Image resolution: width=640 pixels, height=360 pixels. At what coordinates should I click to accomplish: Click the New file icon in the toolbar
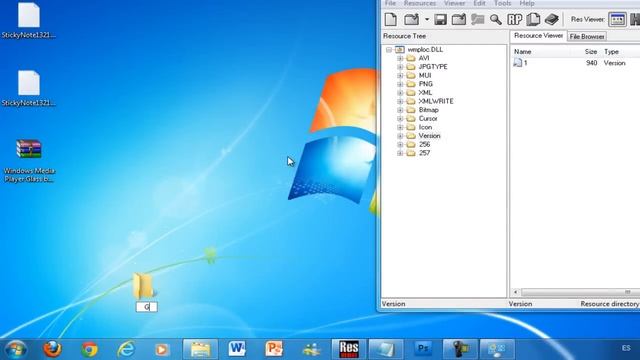[x=391, y=19]
